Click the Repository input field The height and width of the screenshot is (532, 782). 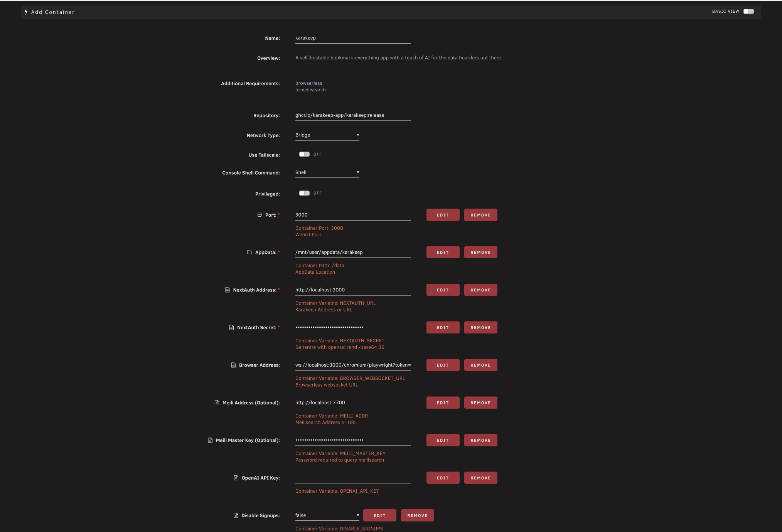353,115
